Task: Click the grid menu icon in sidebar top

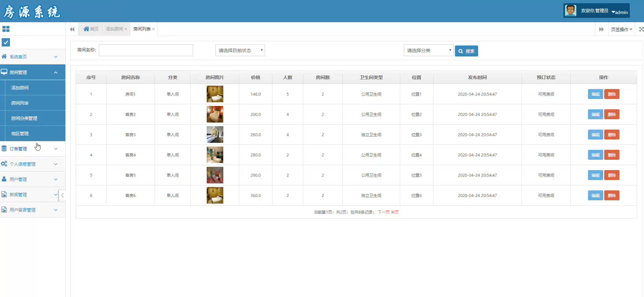Action: click(6, 29)
